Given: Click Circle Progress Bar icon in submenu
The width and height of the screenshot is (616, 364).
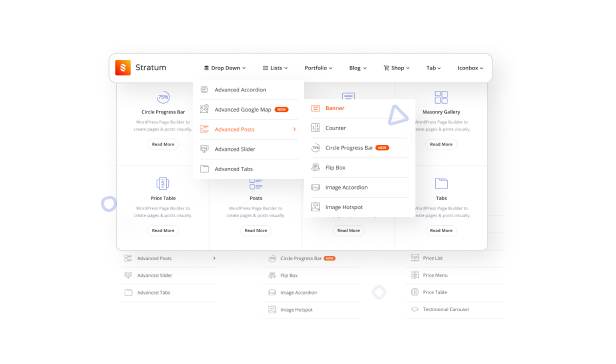Looking at the screenshot, I should pos(315,148).
